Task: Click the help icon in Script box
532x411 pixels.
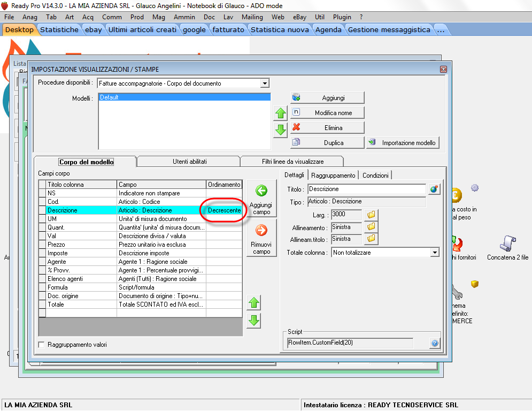Action: click(434, 343)
